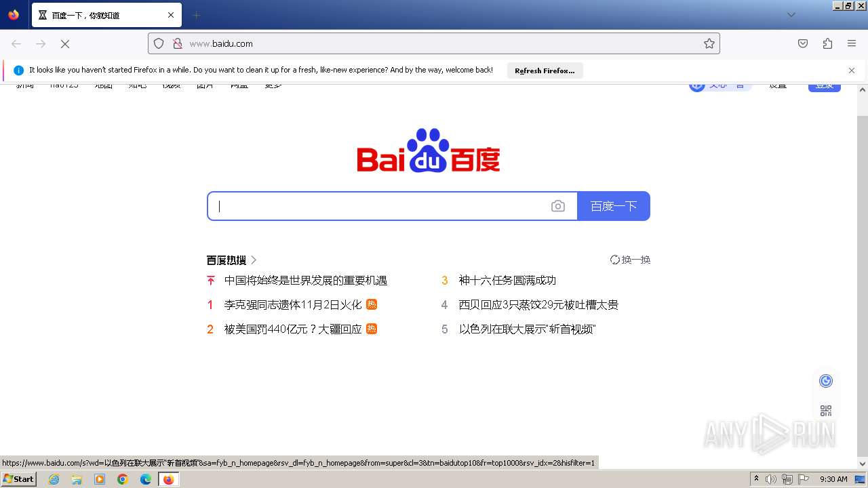Click the Refresh Firefox... button

pyautogui.click(x=545, y=70)
